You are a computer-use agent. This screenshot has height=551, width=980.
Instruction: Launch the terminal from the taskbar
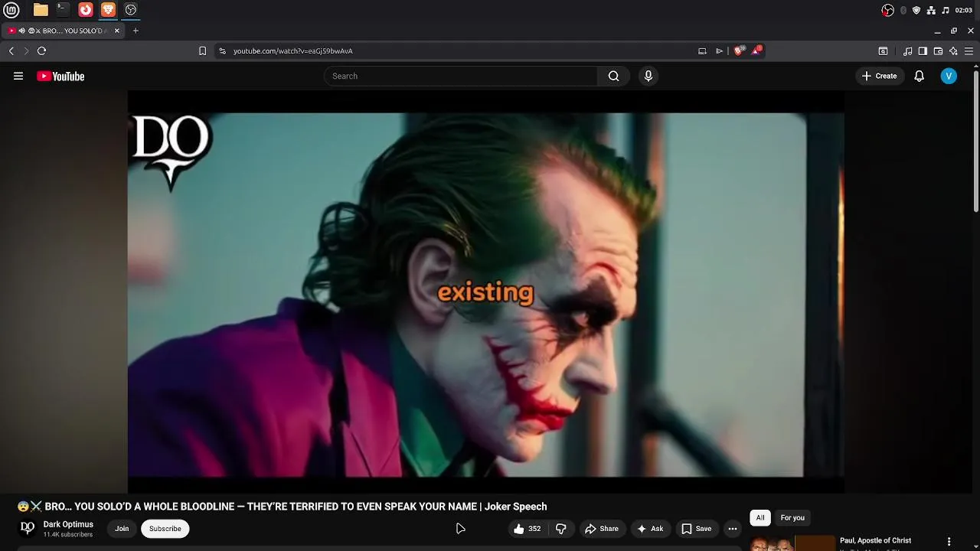(63, 10)
